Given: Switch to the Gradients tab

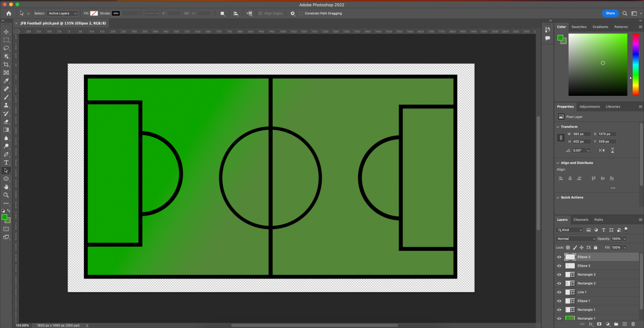Looking at the screenshot, I should (600, 27).
